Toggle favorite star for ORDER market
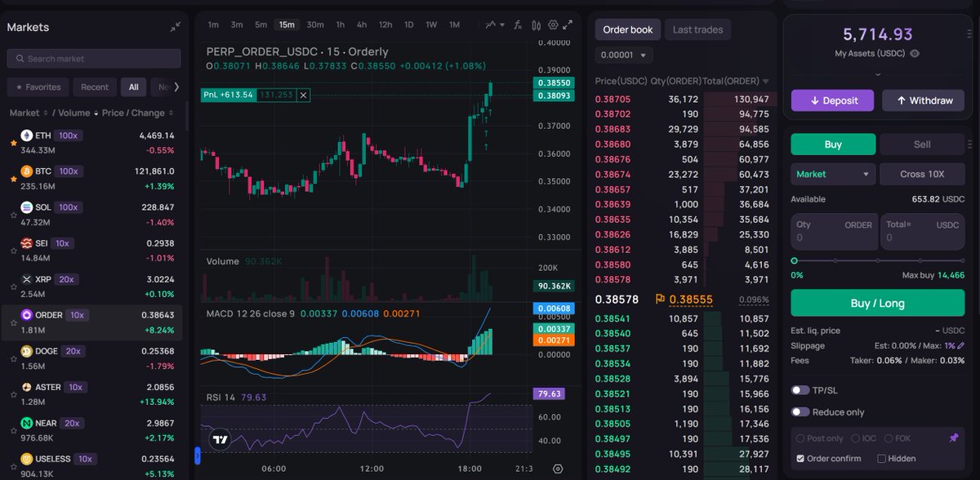 coord(12,322)
